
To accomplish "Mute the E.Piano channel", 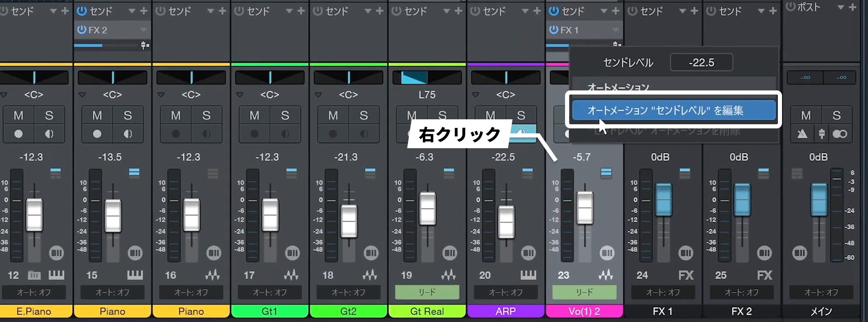I will (x=18, y=115).
